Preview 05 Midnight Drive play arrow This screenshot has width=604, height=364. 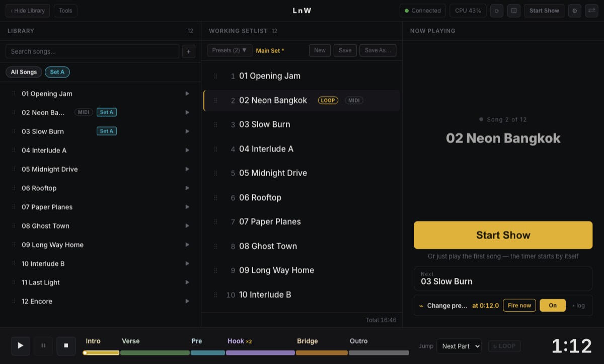click(187, 169)
